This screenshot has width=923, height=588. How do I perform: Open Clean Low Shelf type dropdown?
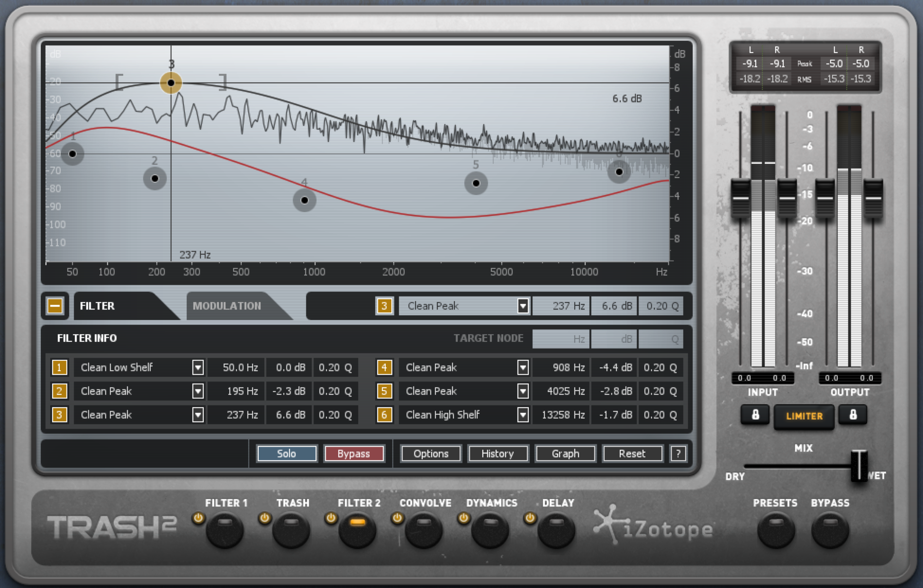point(198,367)
